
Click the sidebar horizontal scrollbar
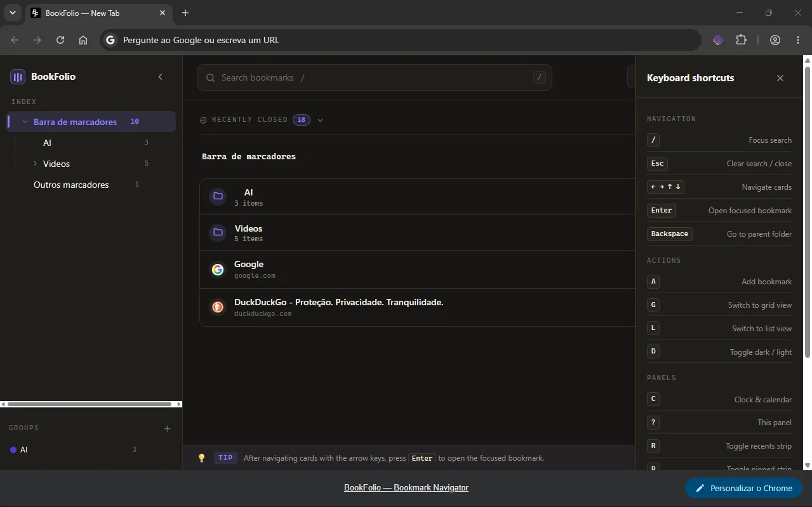(90, 404)
